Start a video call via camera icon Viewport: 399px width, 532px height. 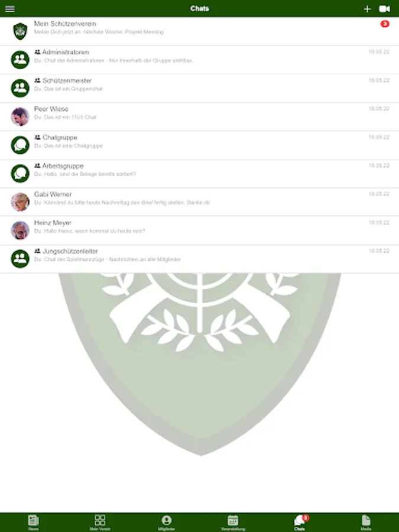point(384,9)
